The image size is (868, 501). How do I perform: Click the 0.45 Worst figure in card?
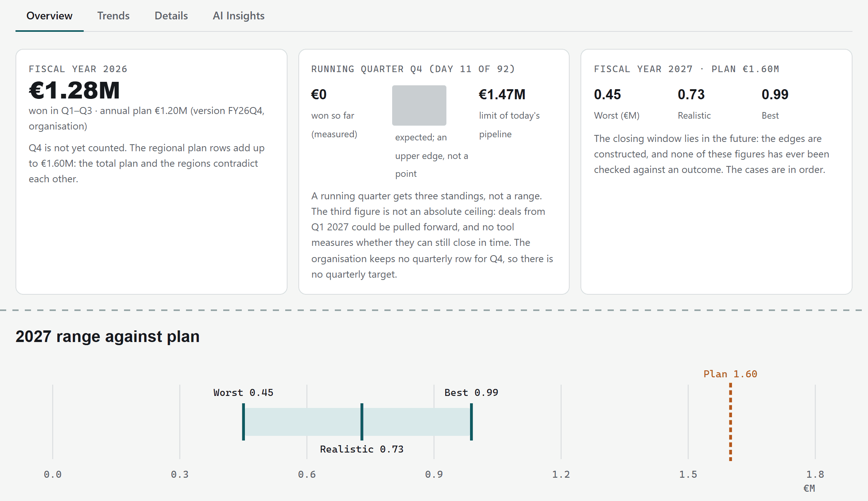point(607,94)
